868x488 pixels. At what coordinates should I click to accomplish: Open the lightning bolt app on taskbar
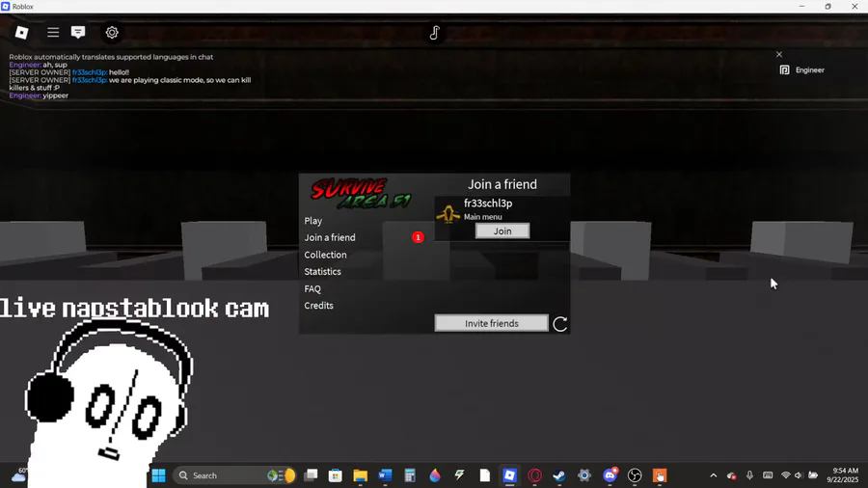point(459,475)
